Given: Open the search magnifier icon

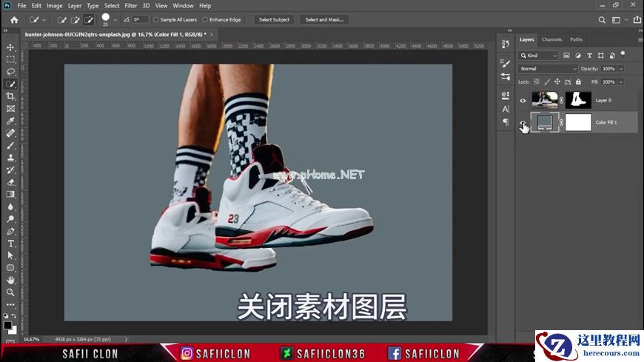Looking at the screenshot, I should point(602,20).
